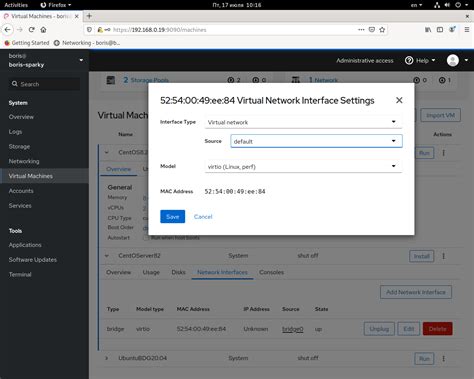
Task: Close the Network Interface Settings dialog
Action: coord(399,100)
